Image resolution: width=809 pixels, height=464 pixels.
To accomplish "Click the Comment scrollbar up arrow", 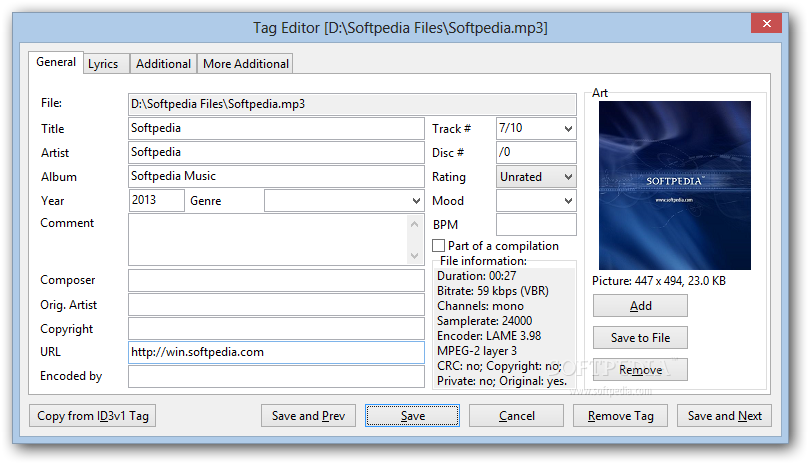I will (x=414, y=223).
